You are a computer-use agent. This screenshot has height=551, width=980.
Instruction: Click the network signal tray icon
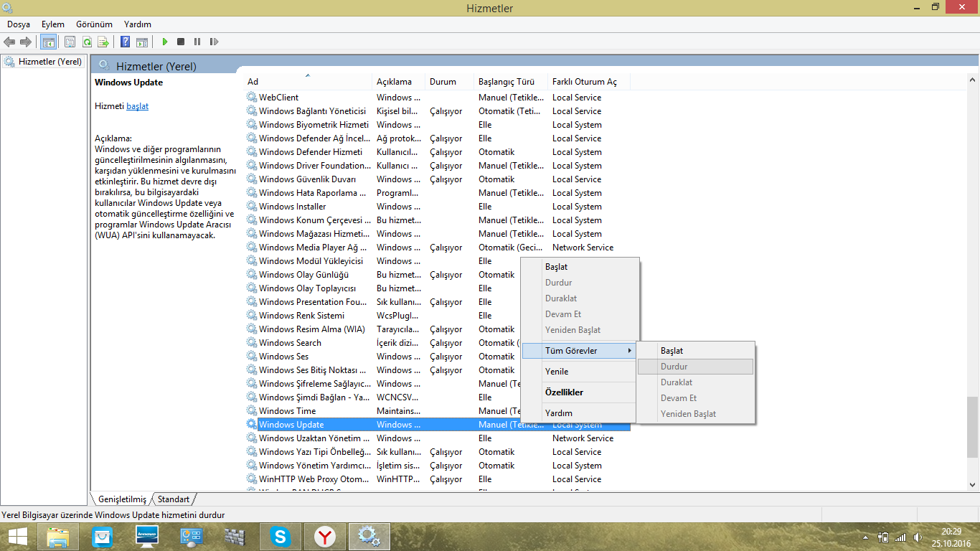[x=900, y=537]
